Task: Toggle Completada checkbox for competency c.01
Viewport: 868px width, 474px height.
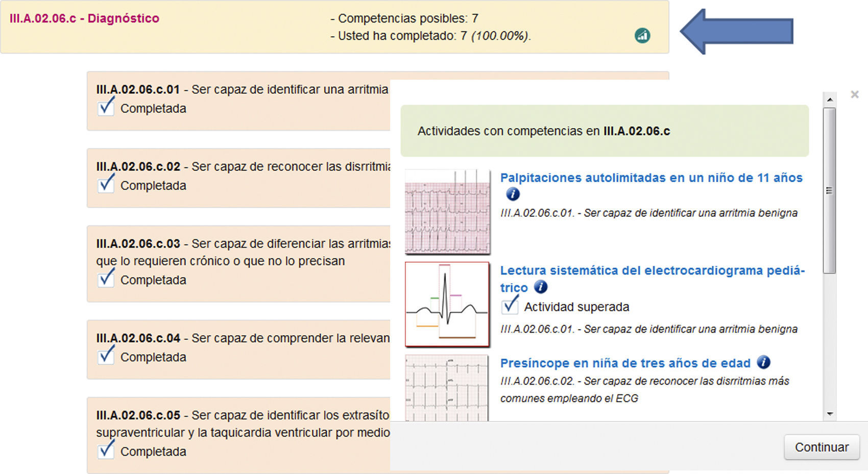Action: click(x=106, y=108)
